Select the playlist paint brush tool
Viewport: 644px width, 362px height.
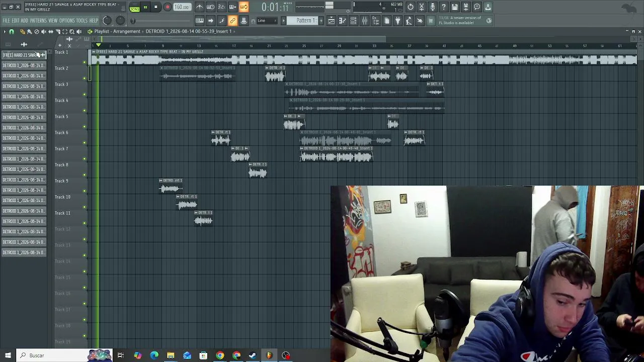click(29, 32)
